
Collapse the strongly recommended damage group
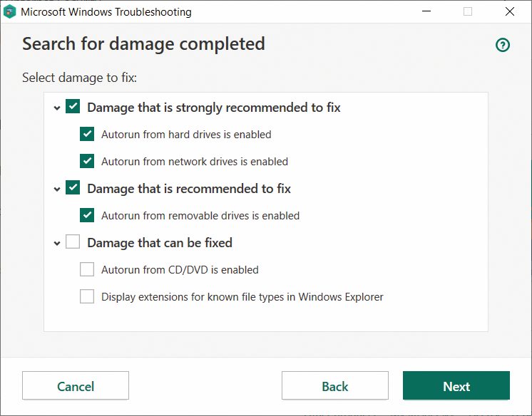point(57,108)
